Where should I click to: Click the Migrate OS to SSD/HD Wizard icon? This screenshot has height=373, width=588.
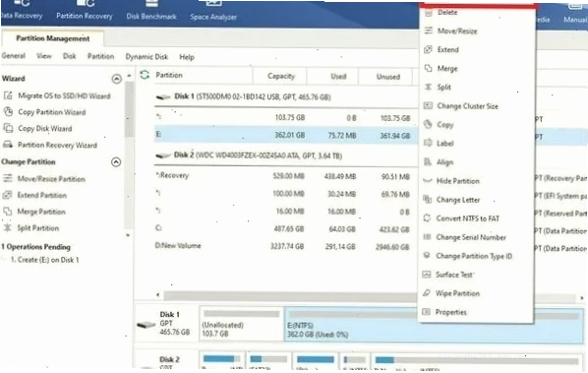(x=8, y=95)
